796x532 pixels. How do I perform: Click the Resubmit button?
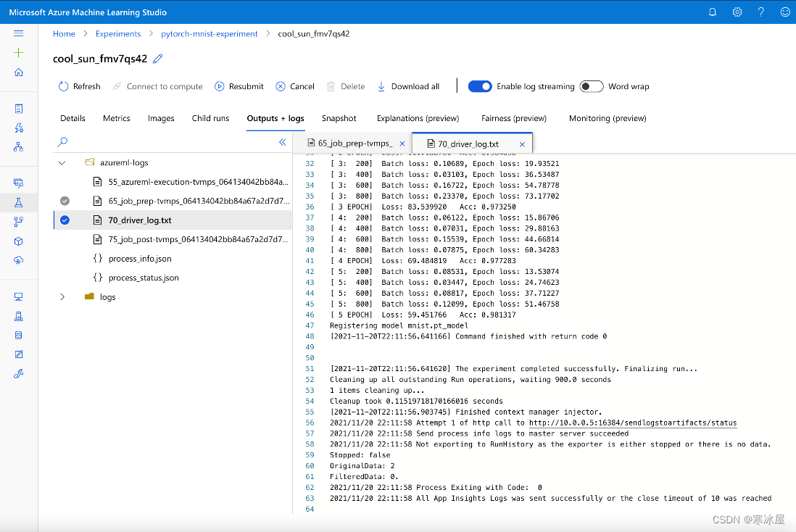pos(239,86)
